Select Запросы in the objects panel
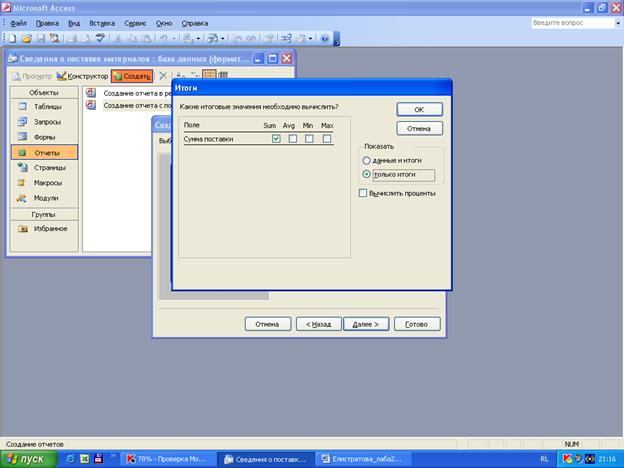 tap(46, 121)
